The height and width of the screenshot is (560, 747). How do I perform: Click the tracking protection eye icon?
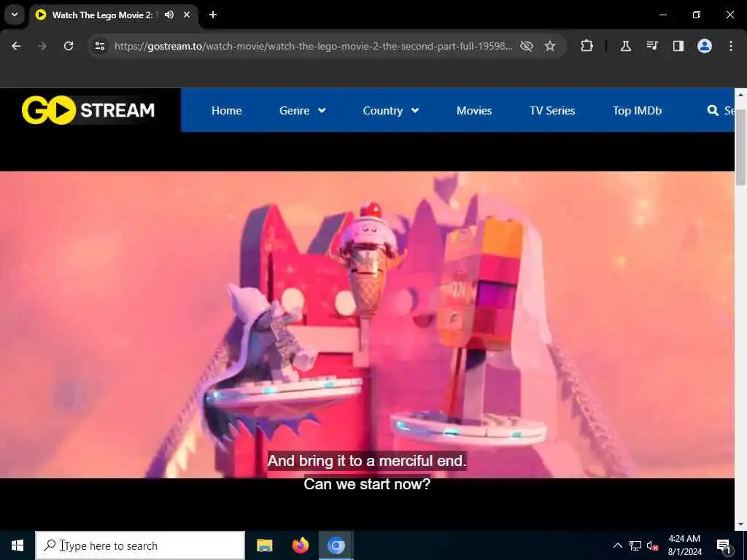tap(527, 46)
